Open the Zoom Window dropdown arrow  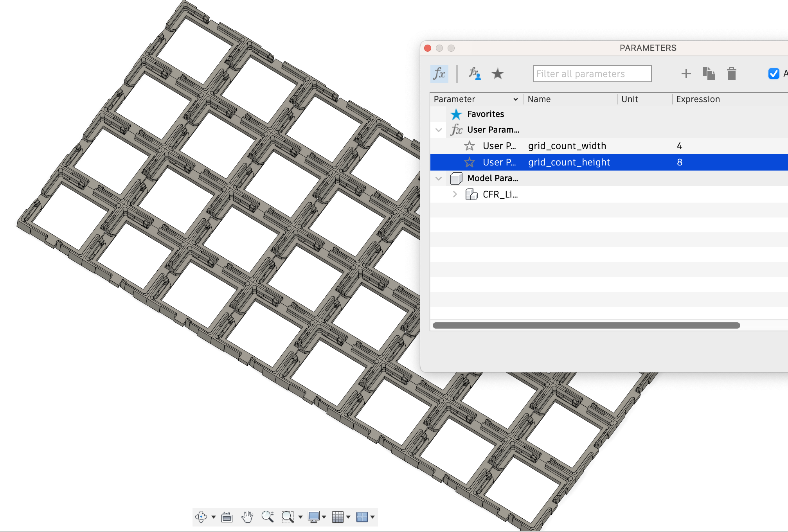[x=300, y=517]
